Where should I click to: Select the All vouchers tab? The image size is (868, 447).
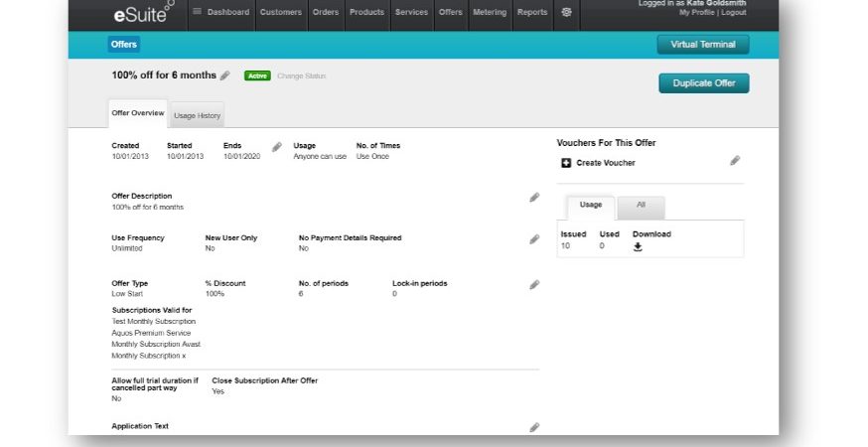pos(641,205)
